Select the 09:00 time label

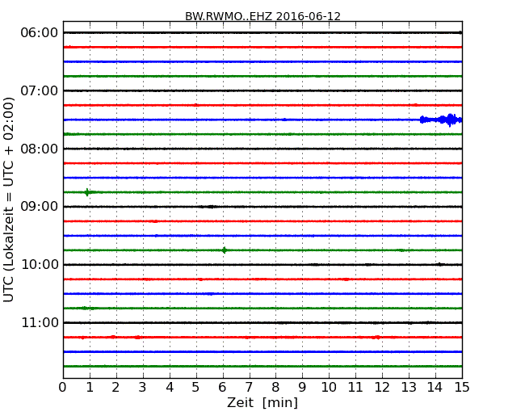click(x=39, y=207)
